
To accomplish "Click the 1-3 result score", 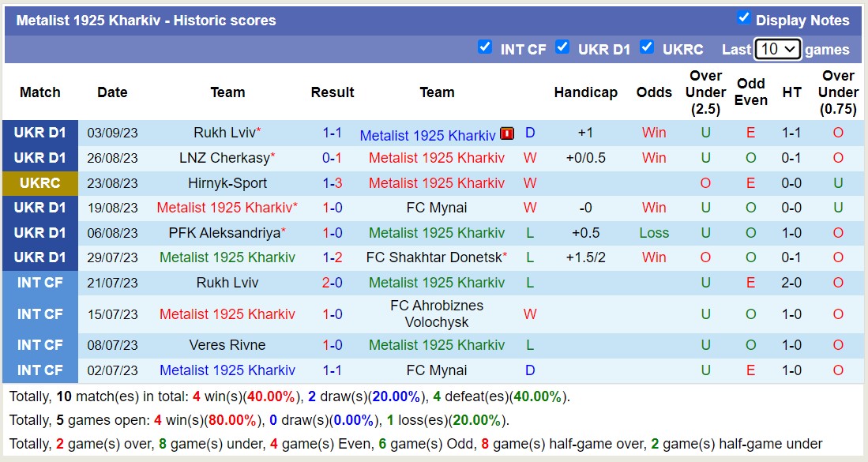I will (332, 183).
